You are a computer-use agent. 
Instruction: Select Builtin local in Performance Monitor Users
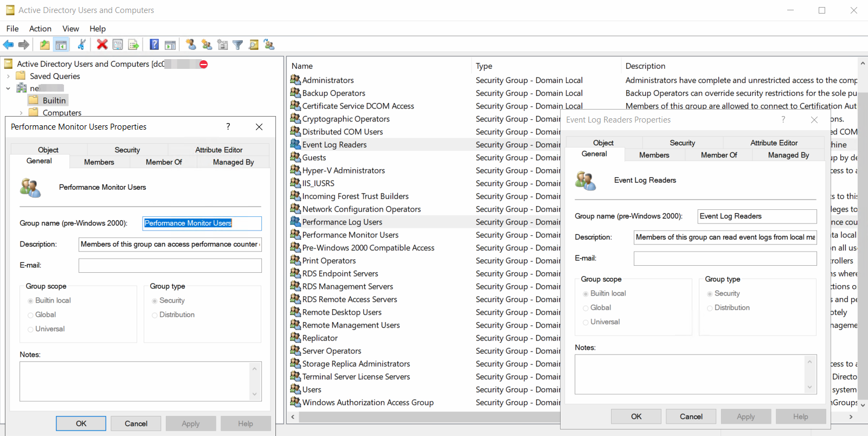tap(30, 300)
